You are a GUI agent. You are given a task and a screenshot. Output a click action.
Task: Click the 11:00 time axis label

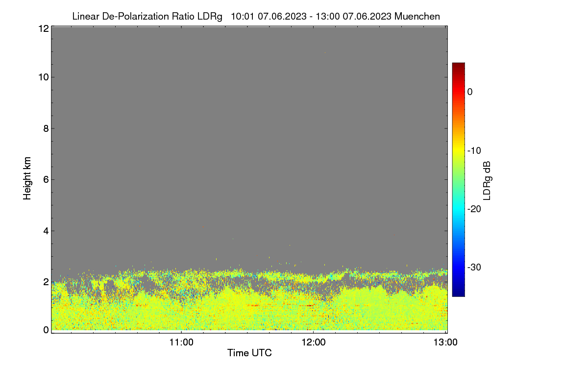pyautogui.click(x=181, y=343)
